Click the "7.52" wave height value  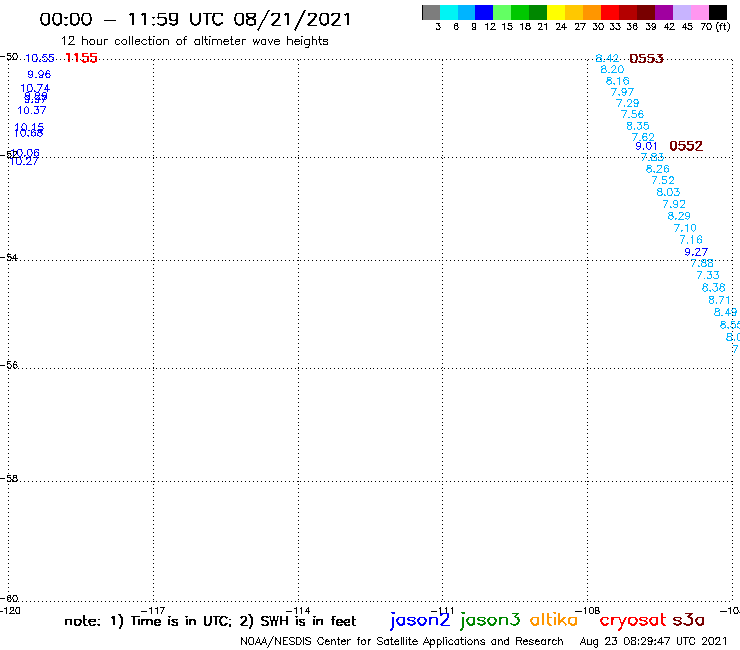[663, 180]
